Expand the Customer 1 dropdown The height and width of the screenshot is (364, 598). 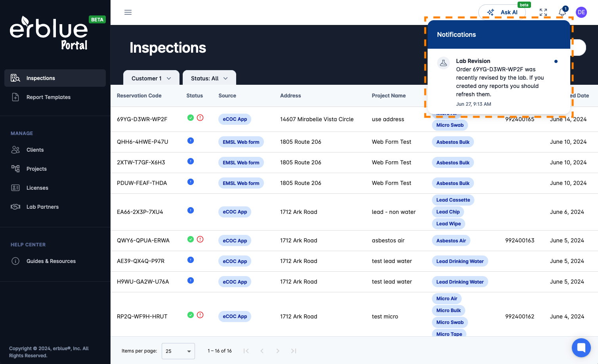pyautogui.click(x=151, y=78)
